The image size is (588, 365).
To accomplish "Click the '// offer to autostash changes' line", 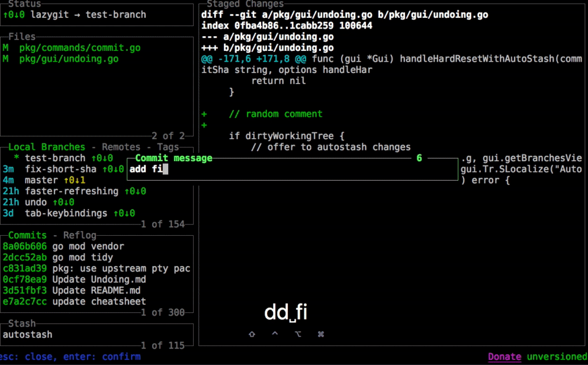I will pos(331,147).
